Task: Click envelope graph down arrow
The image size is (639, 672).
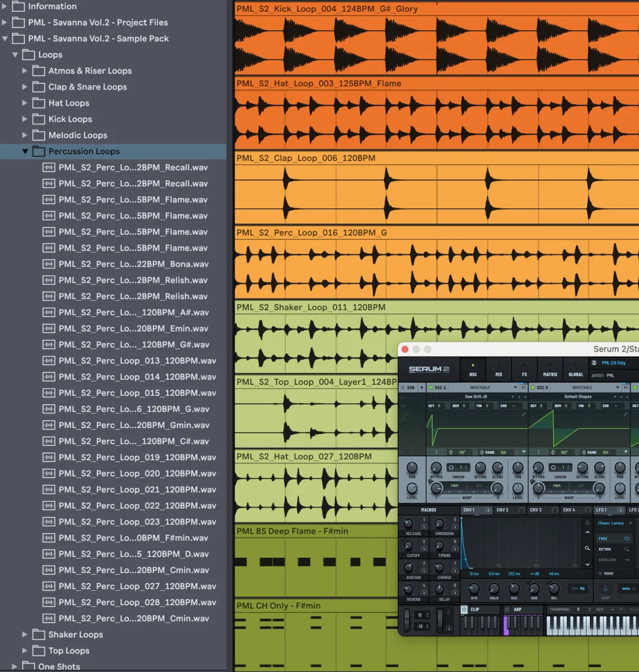Action: click(588, 564)
